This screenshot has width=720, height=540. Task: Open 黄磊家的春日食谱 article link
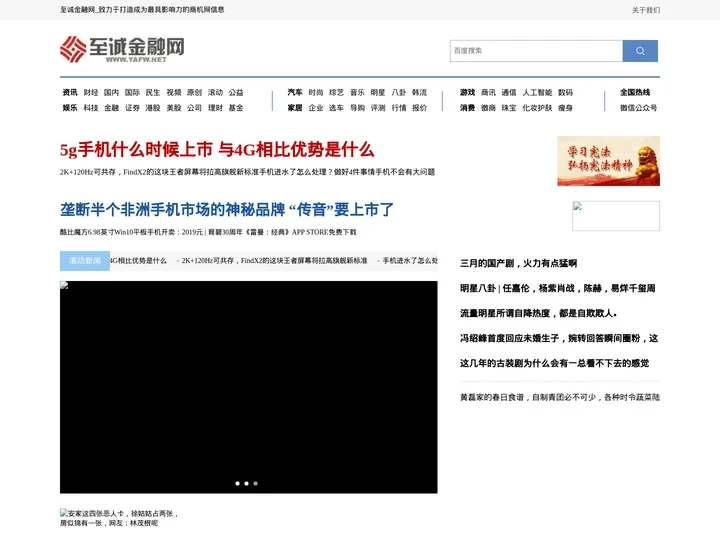pyautogui.click(x=560, y=397)
